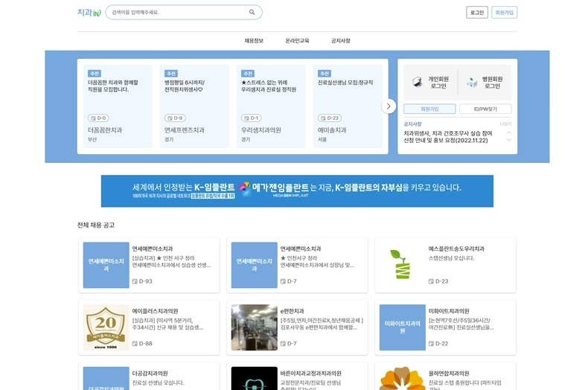
Task: Open the 치과IN home logo
Action: pos(89,13)
